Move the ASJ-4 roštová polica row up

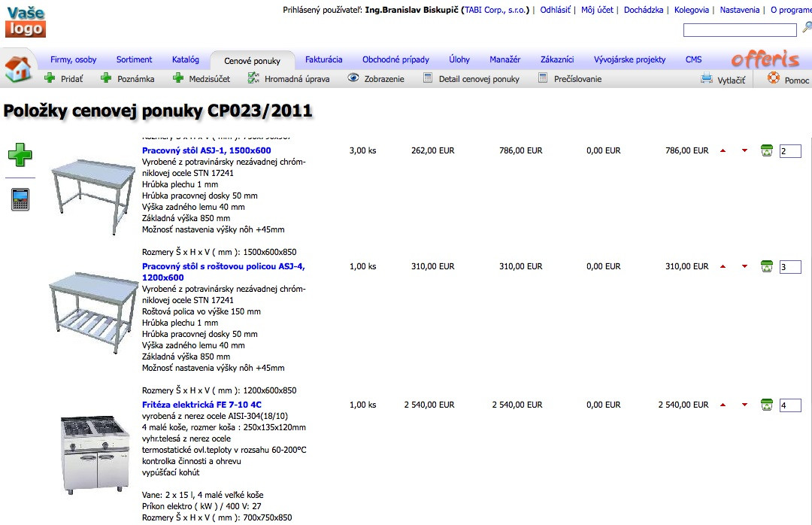click(723, 266)
